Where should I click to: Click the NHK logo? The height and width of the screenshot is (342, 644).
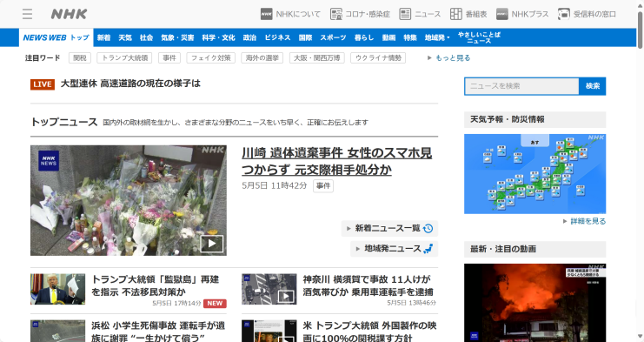point(69,14)
